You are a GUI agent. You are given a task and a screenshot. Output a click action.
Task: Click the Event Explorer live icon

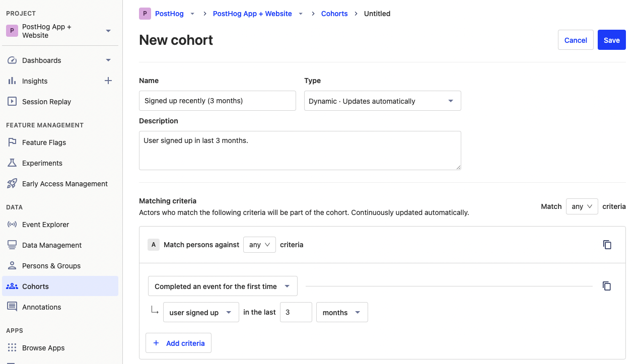point(12,225)
